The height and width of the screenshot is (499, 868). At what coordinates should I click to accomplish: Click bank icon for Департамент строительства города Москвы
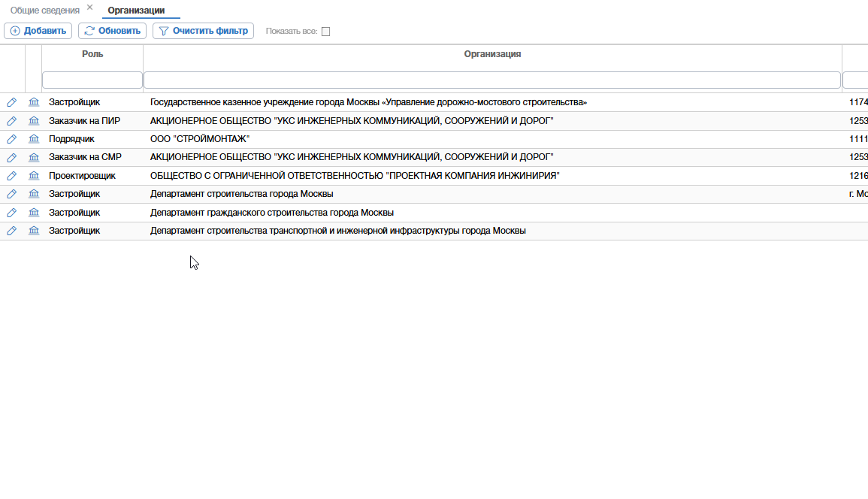[x=34, y=194]
